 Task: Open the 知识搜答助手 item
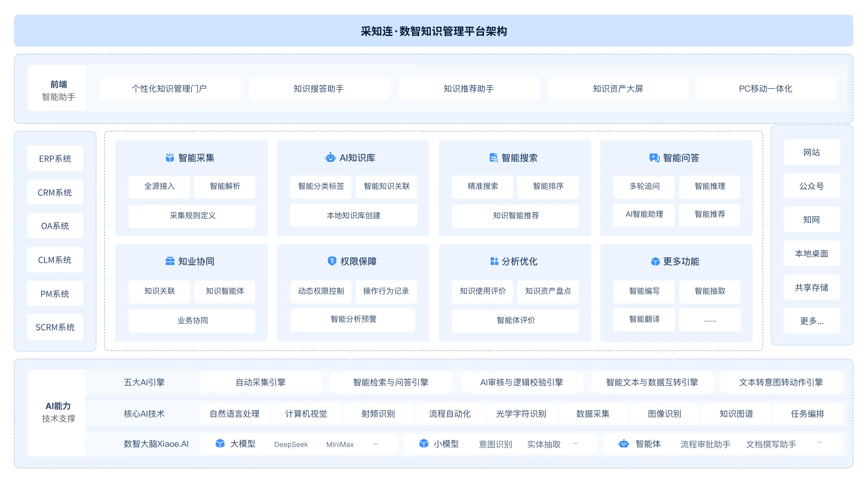[x=319, y=89]
